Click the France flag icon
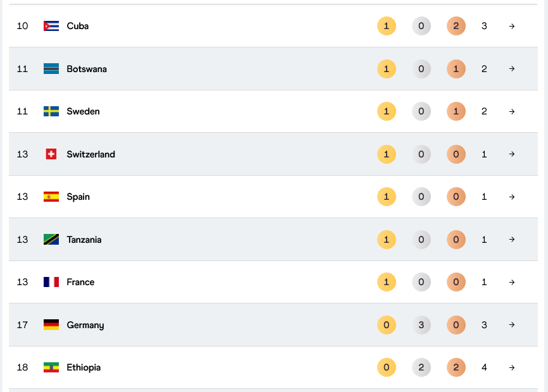Viewport: 548px width, 392px height. click(x=51, y=282)
